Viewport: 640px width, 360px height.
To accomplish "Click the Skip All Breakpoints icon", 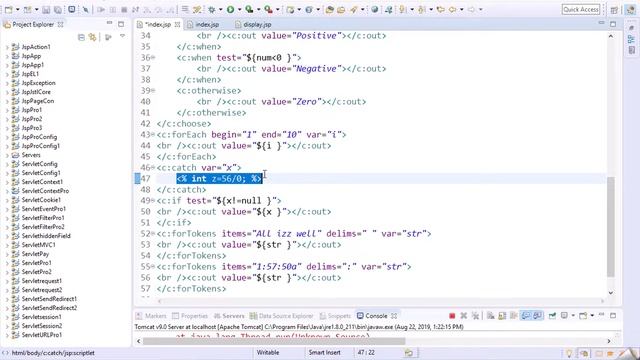I will (x=86, y=9).
